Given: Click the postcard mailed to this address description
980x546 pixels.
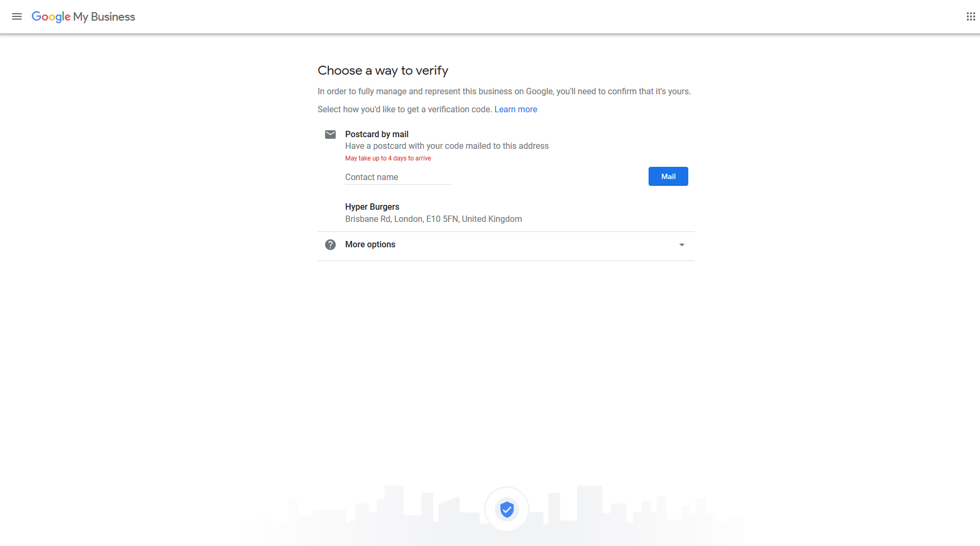Looking at the screenshot, I should (x=447, y=146).
